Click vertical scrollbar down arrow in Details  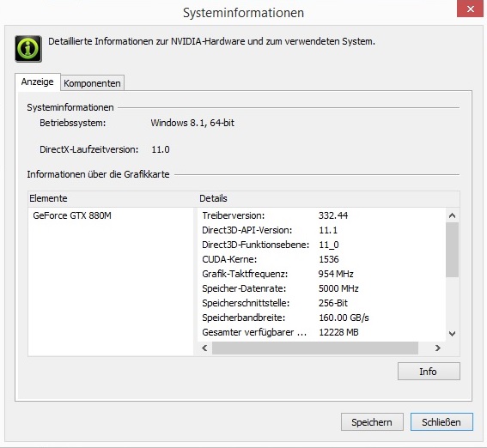click(x=452, y=334)
